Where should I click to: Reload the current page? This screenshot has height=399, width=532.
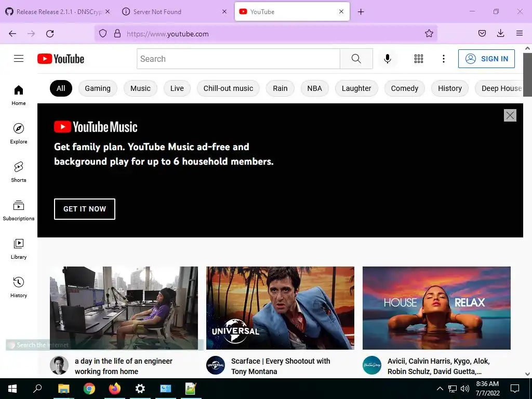tap(50, 34)
